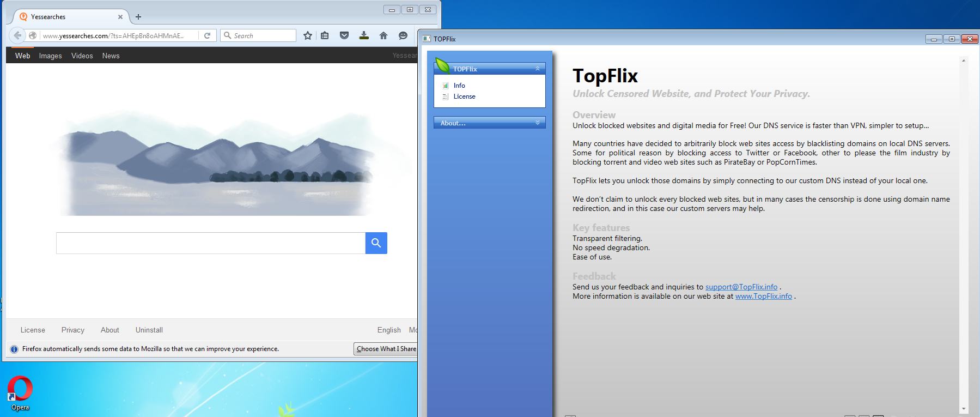Open a new Firefox tab
Image resolution: width=980 pixels, height=417 pixels.
pyautogui.click(x=138, y=17)
